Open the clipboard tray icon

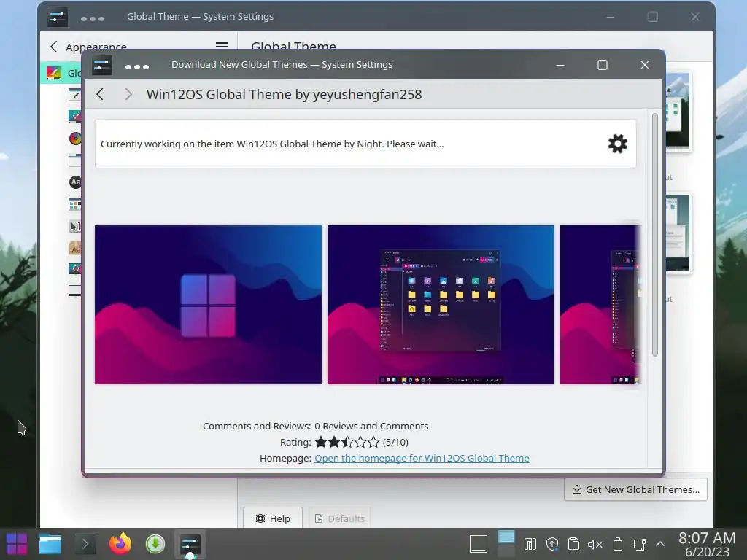[573, 544]
